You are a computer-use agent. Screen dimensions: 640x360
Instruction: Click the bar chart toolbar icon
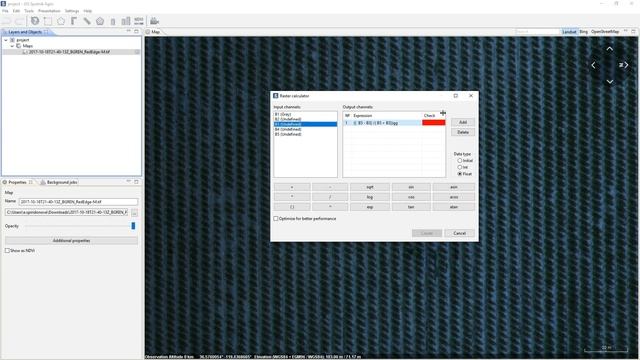point(126,21)
